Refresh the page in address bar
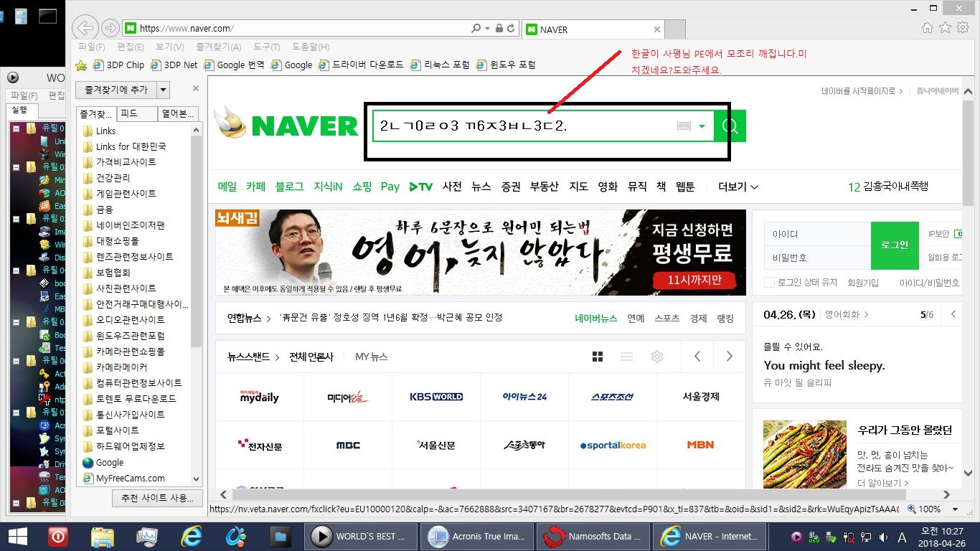The image size is (980, 551). (511, 29)
